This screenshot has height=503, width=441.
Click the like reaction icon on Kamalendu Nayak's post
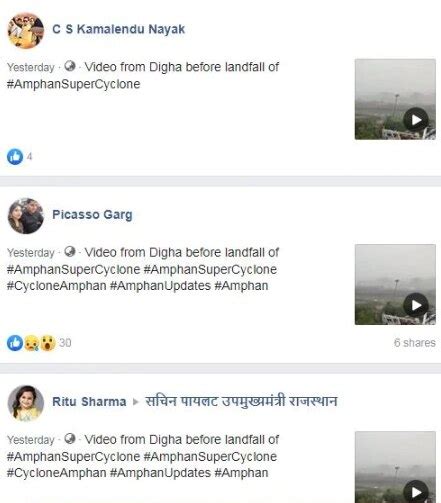[x=15, y=157]
